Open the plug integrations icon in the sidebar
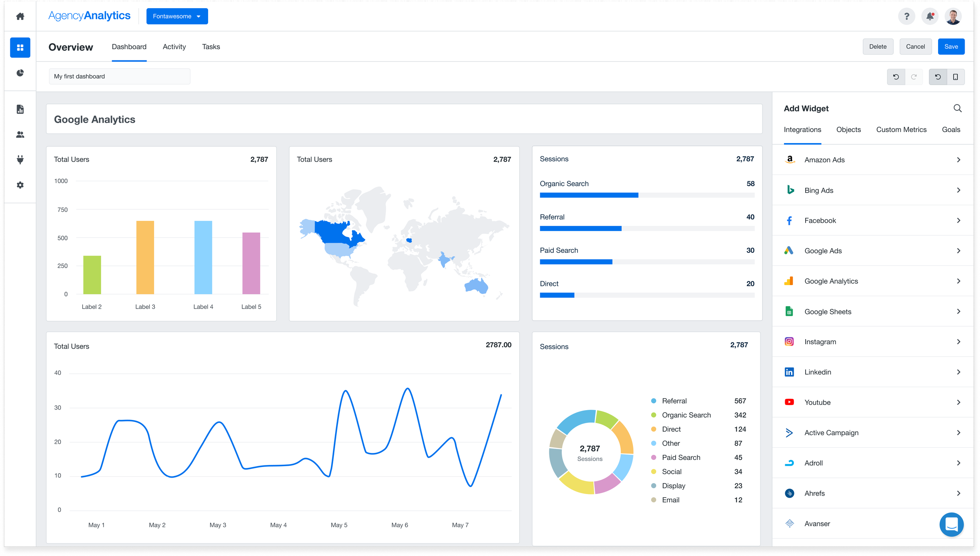The image size is (980, 556). pyautogui.click(x=20, y=160)
